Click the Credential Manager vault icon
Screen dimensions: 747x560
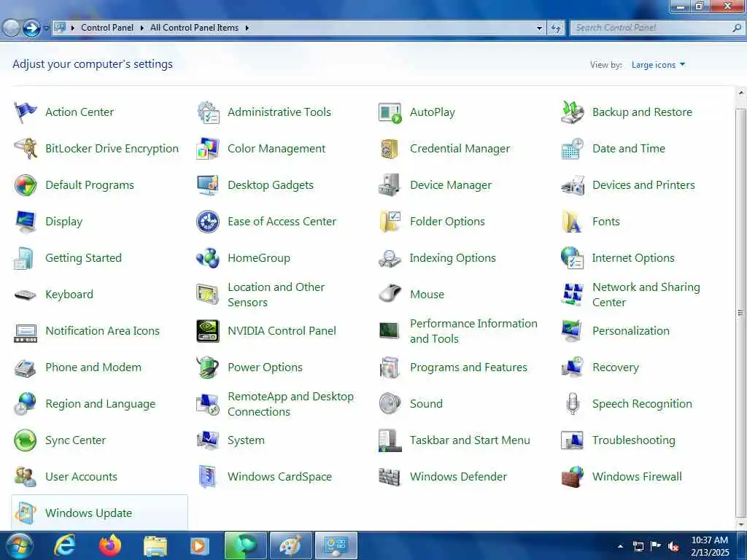390,149
